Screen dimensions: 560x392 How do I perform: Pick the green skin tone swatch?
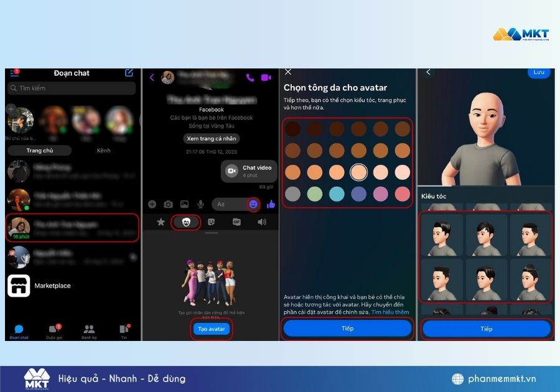pyautogui.click(x=315, y=194)
